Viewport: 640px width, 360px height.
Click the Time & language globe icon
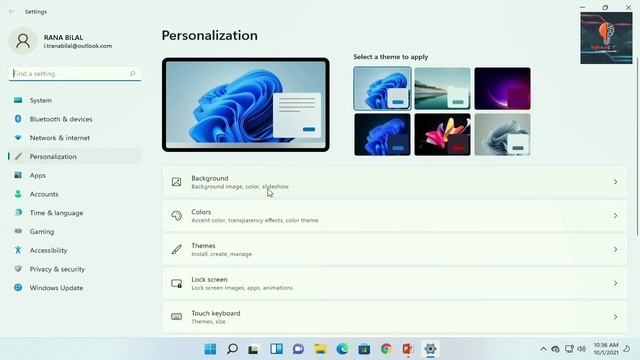click(18, 212)
